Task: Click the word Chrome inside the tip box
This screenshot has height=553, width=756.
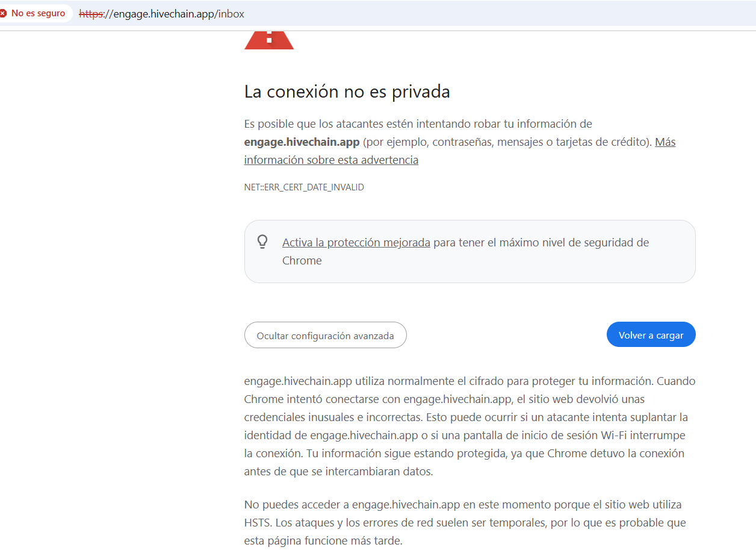Action: (302, 261)
